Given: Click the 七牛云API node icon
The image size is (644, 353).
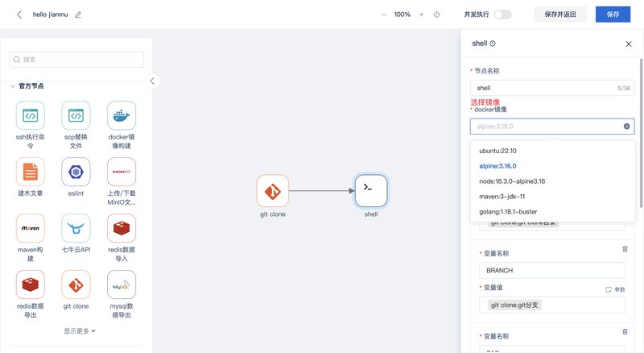Looking at the screenshot, I should pos(76,228).
